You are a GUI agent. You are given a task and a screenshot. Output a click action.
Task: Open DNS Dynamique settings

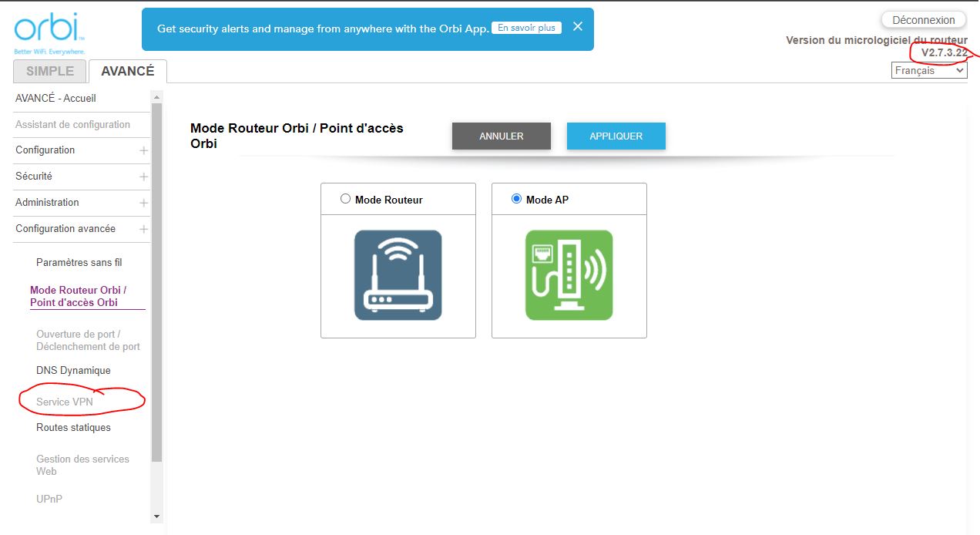pyautogui.click(x=73, y=371)
